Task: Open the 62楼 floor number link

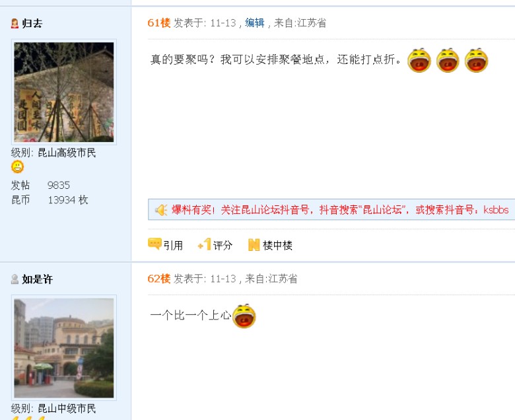Action: coord(159,279)
